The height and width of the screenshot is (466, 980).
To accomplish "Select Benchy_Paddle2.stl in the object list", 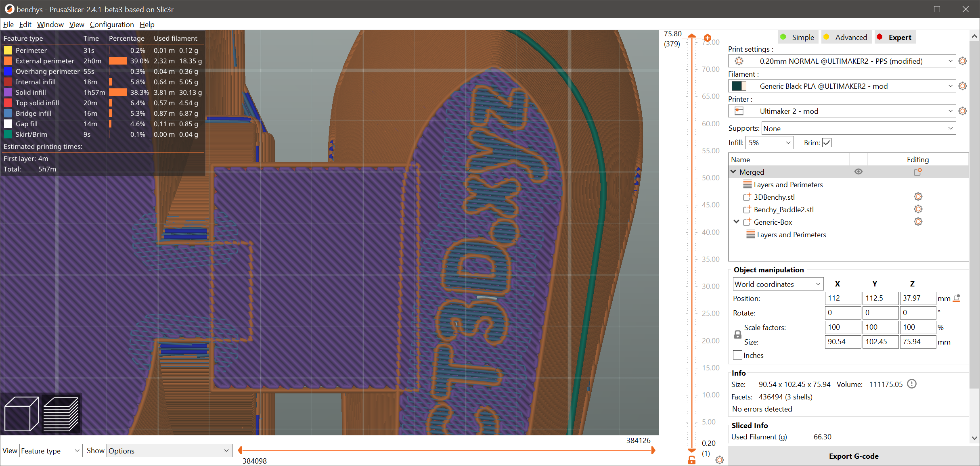I will point(783,209).
